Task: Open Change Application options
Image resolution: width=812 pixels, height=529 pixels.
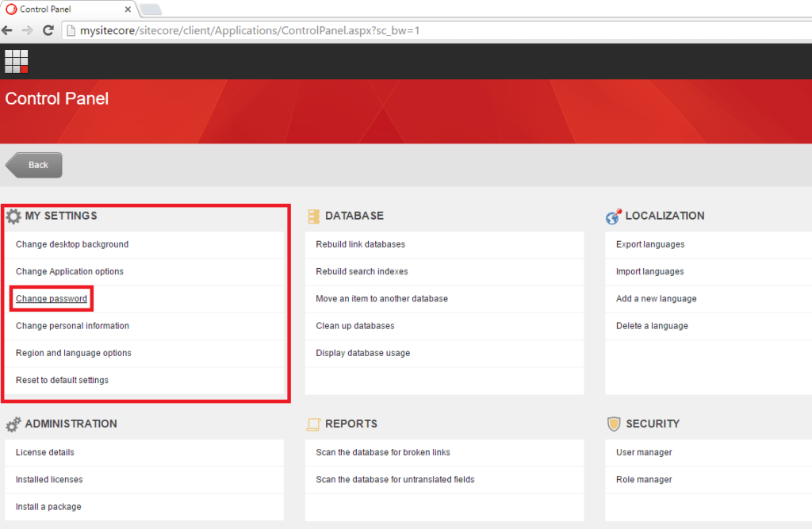Action: tap(70, 271)
